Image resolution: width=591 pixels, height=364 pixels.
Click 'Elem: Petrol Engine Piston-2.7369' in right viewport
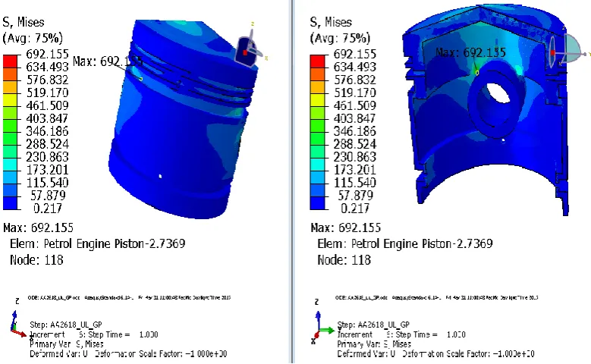point(405,243)
